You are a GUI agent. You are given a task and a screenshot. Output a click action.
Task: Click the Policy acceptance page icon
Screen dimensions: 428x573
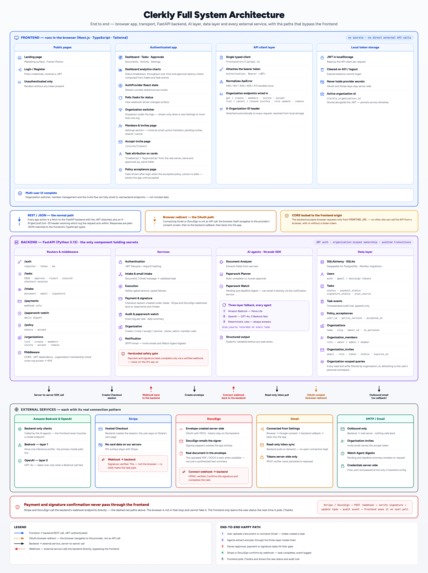pyautogui.click(x=120, y=170)
